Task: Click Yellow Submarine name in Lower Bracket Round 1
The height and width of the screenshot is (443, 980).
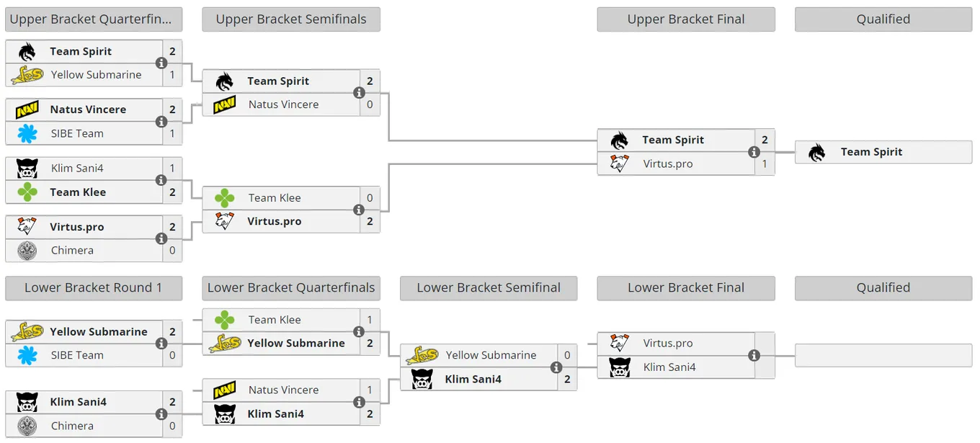Action: point(99,331)
